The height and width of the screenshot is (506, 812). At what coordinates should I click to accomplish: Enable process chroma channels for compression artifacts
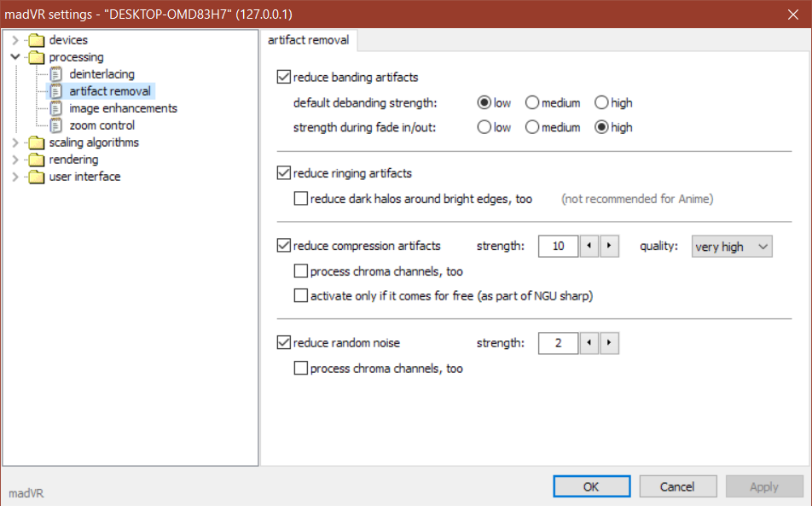pos(301,270)
